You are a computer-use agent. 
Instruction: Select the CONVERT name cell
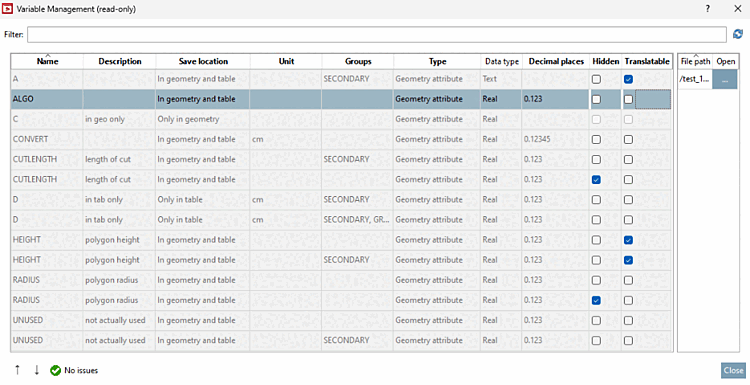coord(47,139)
